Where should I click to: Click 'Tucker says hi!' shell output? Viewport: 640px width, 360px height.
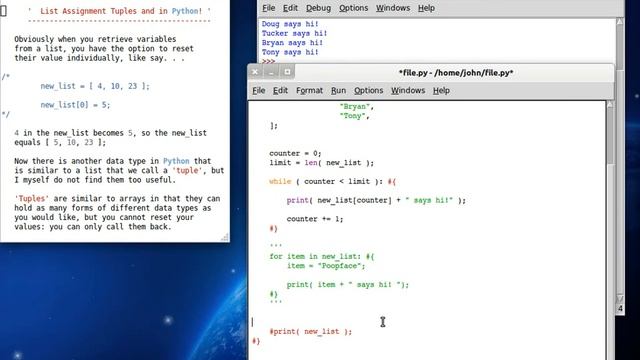(294, 33)
